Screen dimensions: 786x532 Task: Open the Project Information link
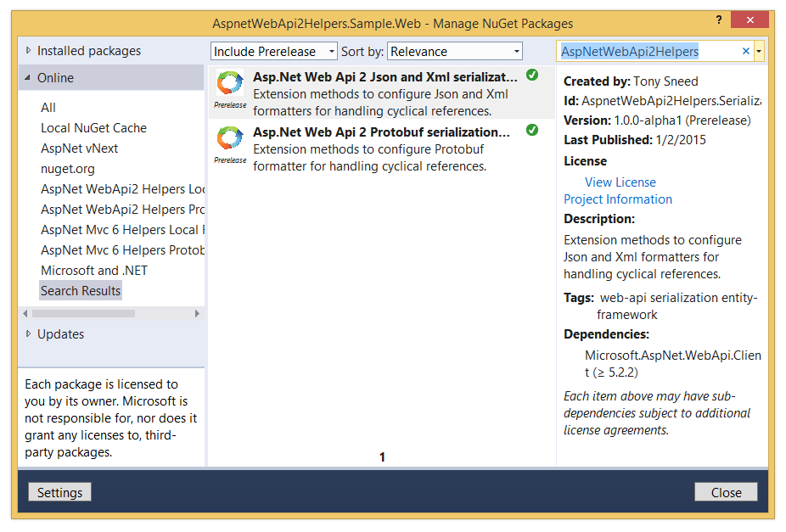pyautogui.click(x=618, y=199)
